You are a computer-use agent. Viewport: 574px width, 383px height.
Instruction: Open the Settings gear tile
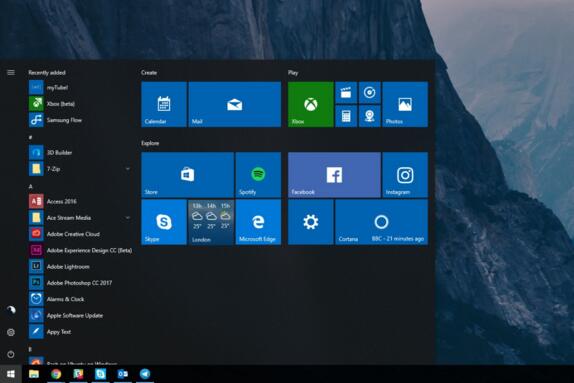point(311,222)
